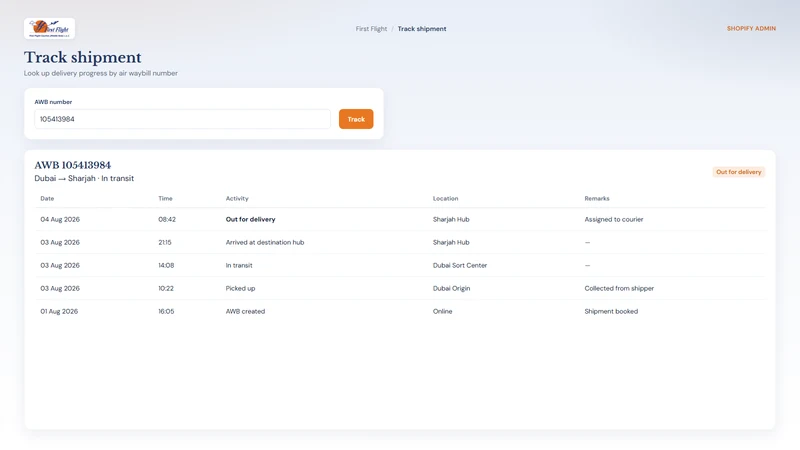The image size is (800, 450).
Task: Open the First Flight breadcrumb link
Action: point(371,29)
